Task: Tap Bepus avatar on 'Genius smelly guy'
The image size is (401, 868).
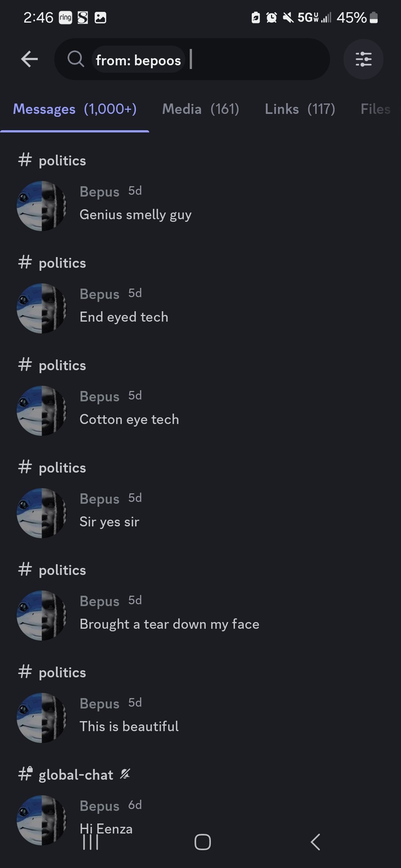Action: pyautogui.click(x=42, y=206)
